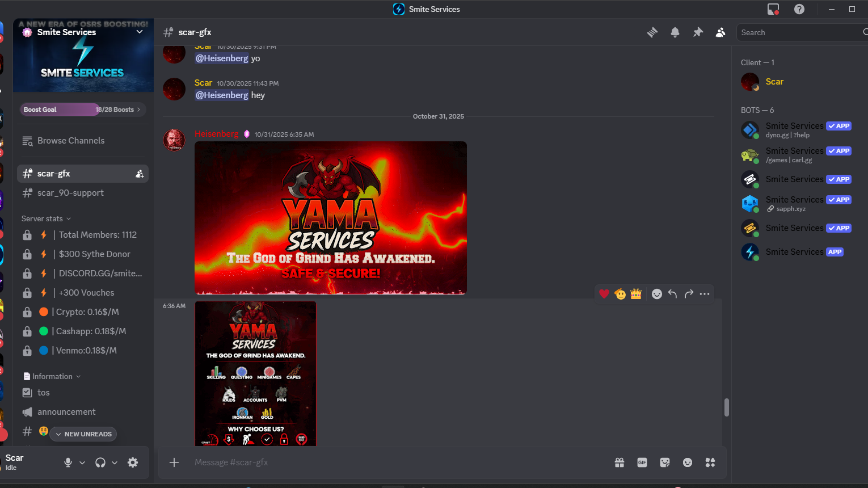Open the announcement channel

83,412
